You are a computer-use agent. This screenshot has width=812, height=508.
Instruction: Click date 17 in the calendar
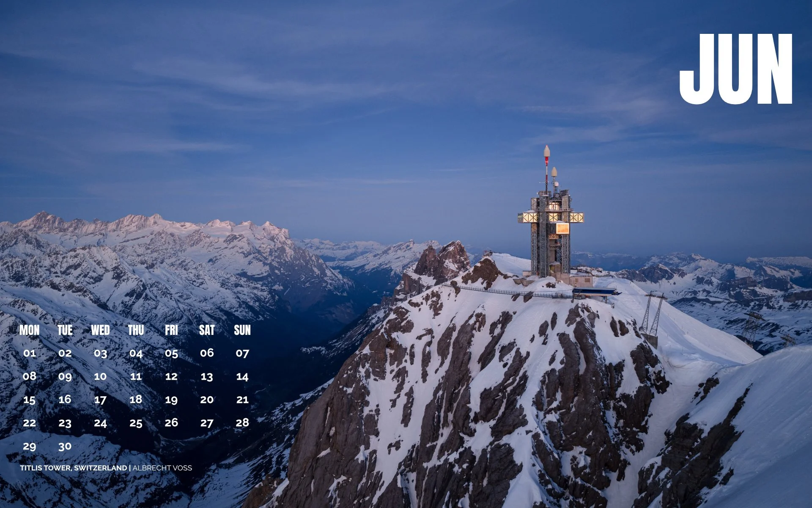(100, 400)
